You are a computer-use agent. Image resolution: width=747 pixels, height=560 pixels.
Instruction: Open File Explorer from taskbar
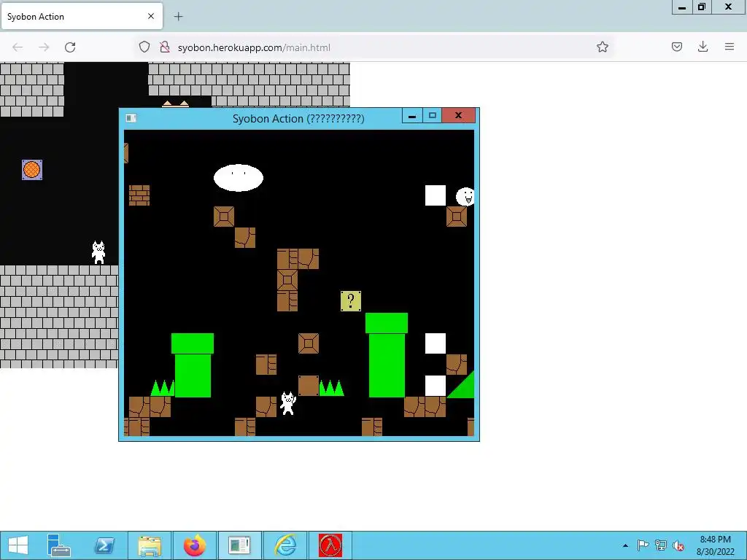pyautogui.click(x=150, y=545)
